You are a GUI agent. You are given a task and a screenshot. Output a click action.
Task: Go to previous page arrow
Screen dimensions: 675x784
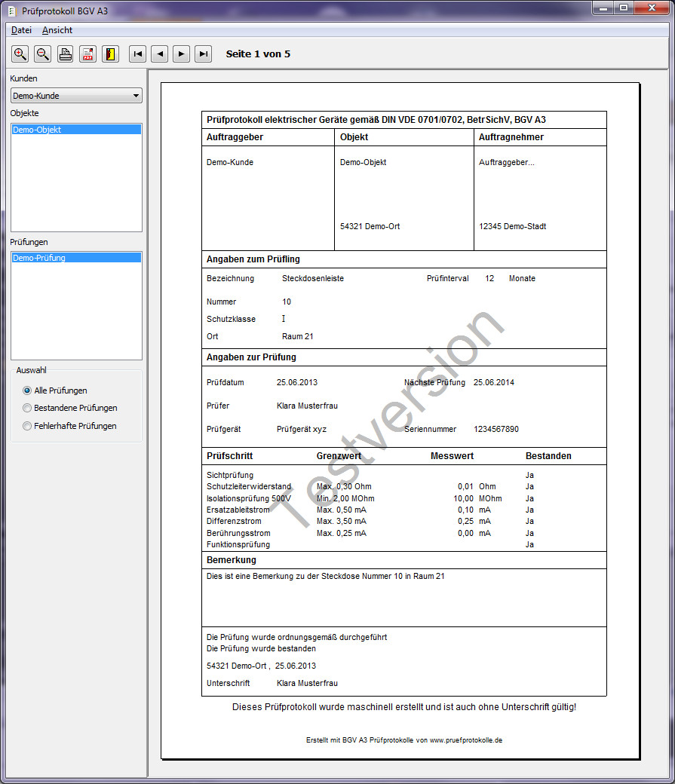tap(160, 54)
